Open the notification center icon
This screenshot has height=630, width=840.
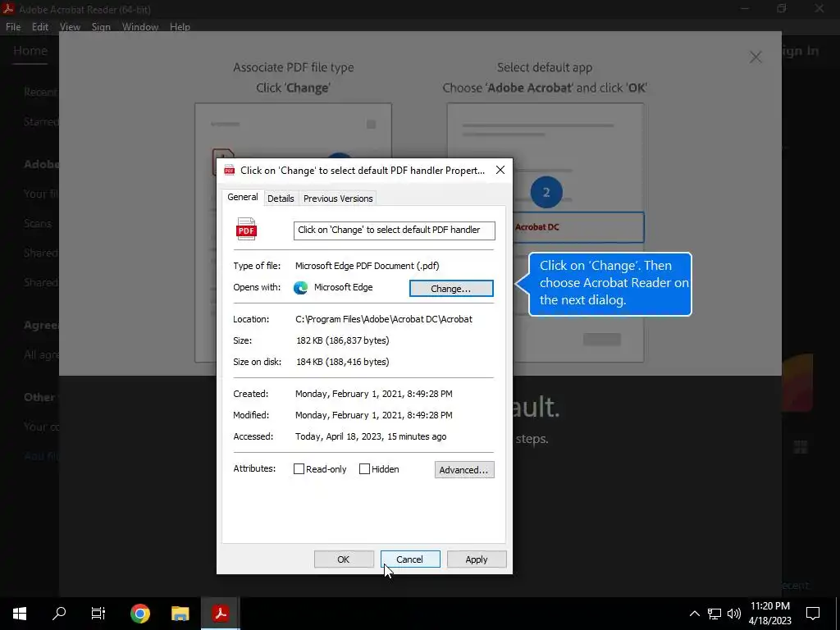(813, 614)
